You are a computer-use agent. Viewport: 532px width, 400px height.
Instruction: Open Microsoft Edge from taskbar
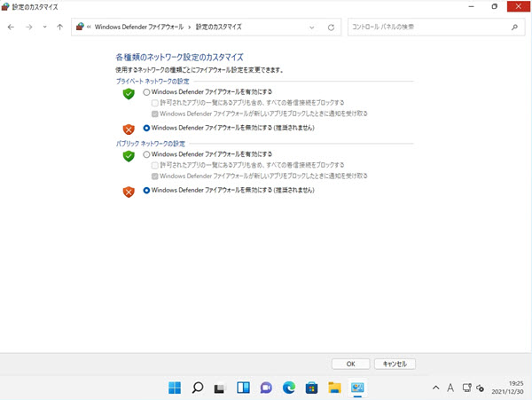coord(289,388)
